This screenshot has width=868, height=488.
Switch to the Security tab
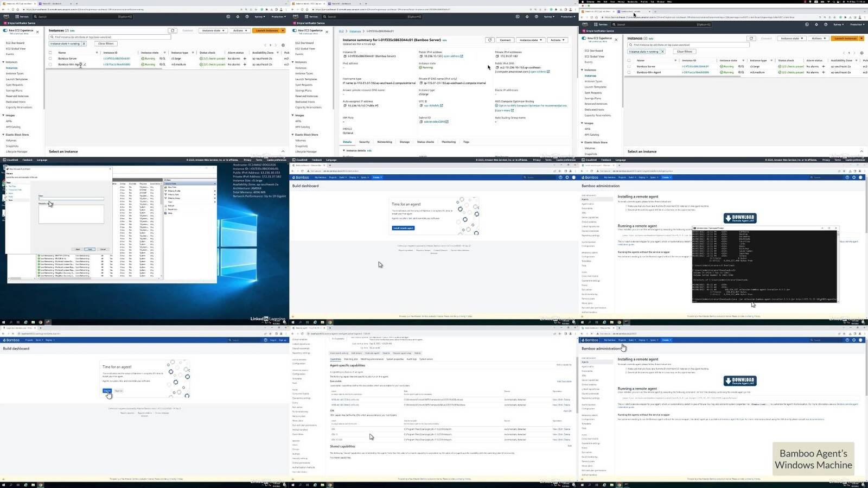(x=364, y=142)
